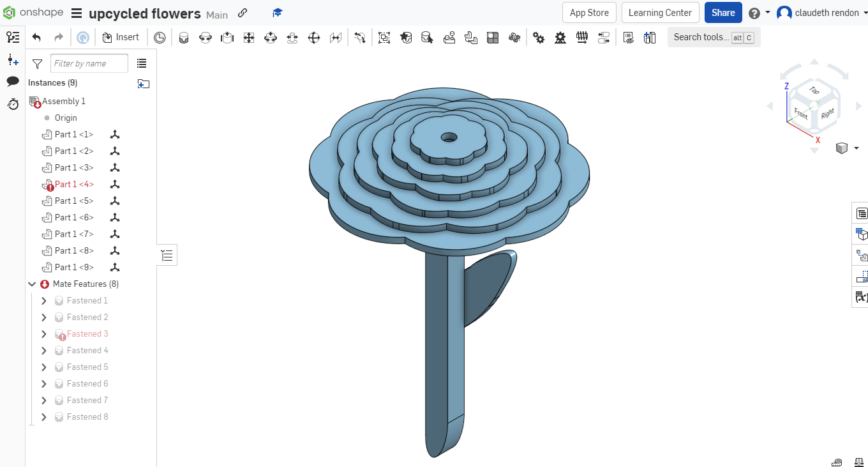Select the Fastened mate tool
This screenshot has width=868, height=467.
click(x=184, y=38)
